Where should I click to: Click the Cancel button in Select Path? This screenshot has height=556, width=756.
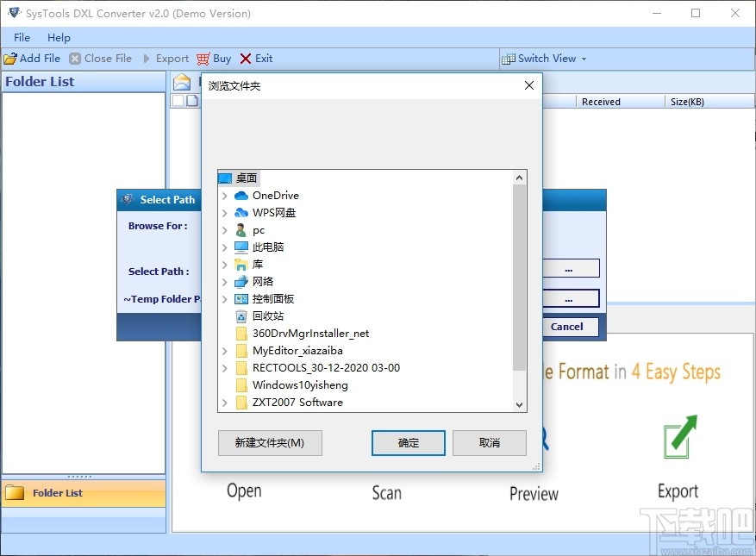pos(570,327)
